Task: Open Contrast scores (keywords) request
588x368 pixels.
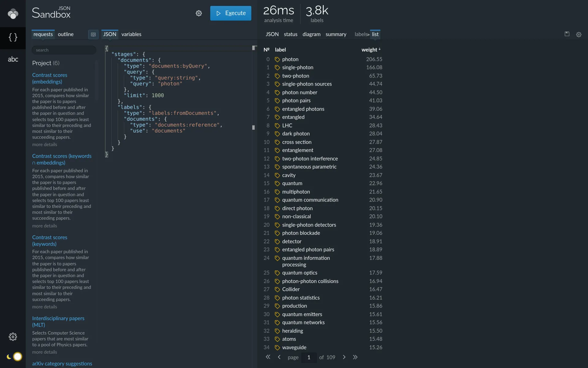Action: point(50,240)
